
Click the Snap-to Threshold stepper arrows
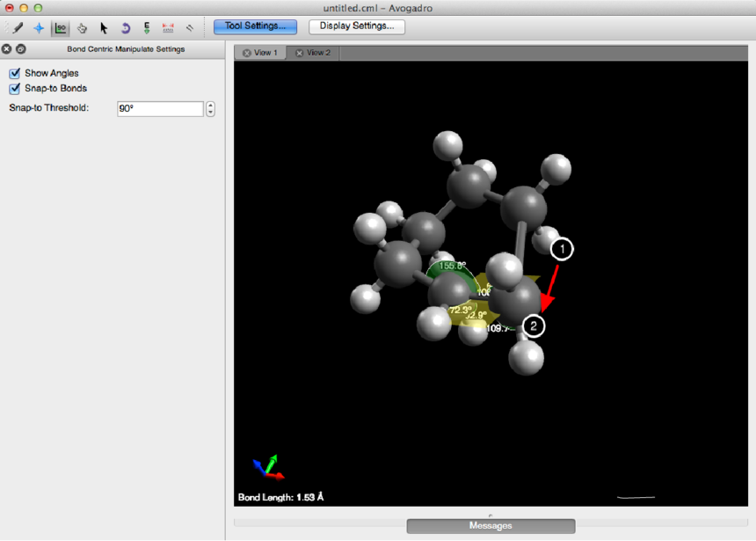click(210, 109)
